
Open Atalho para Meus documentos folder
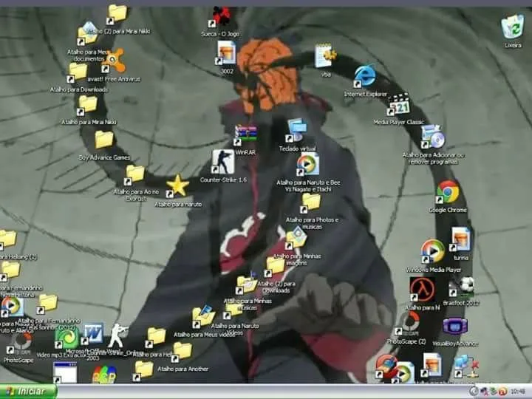87,34
